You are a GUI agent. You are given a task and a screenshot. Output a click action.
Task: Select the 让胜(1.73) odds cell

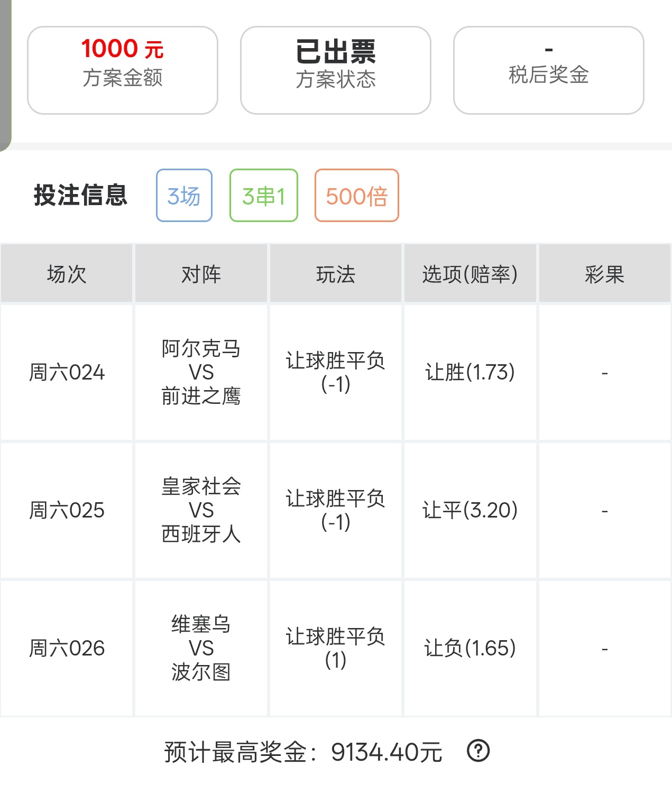click(x=470, y=372)
